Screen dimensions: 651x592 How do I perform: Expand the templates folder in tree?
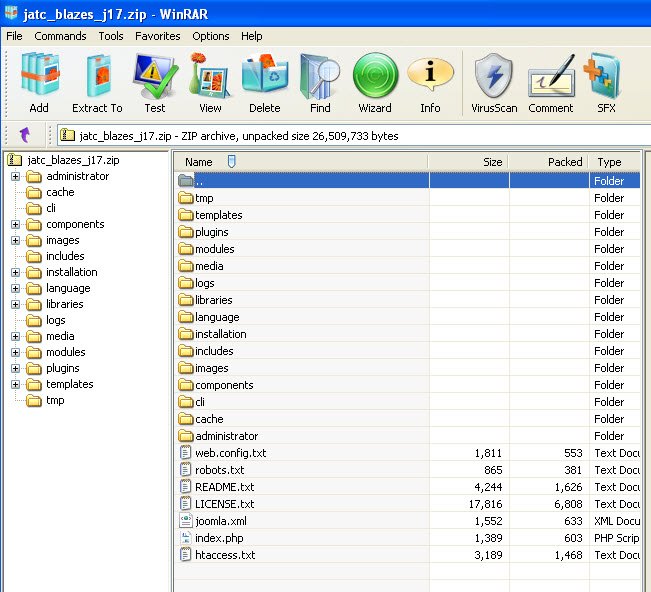[16, 384]
